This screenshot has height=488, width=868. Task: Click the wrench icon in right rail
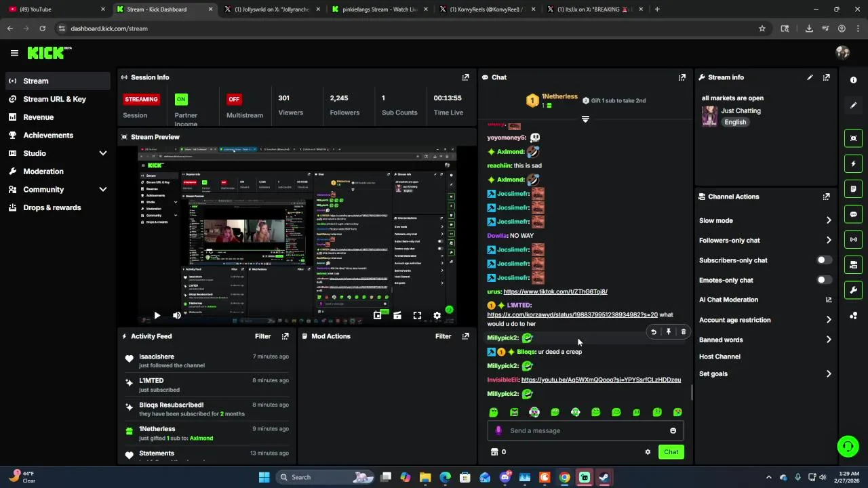(853, 290)
